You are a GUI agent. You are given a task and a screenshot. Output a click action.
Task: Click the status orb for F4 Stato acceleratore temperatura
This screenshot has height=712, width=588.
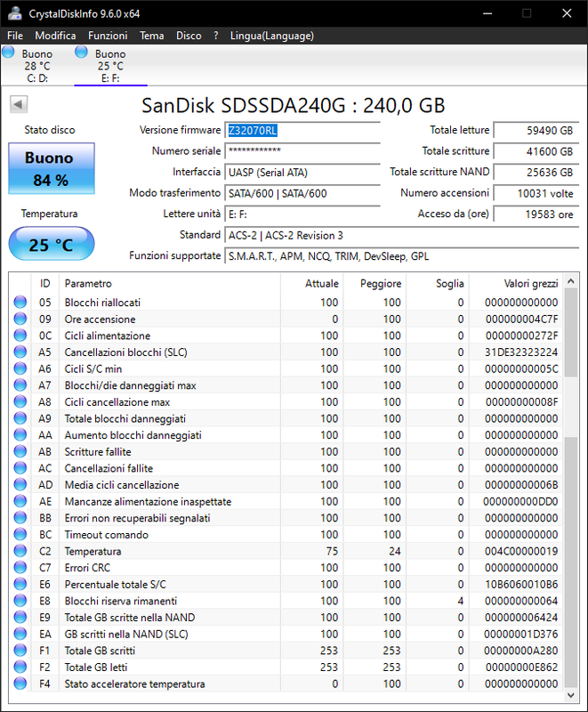tap(20, 684)
